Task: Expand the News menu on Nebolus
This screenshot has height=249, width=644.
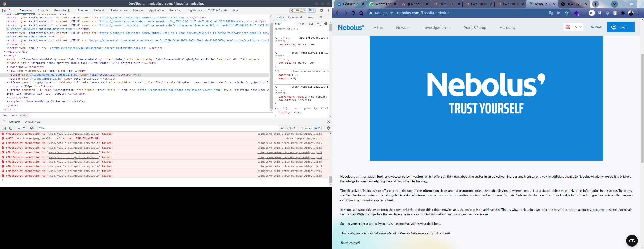Action: [403, 28]
